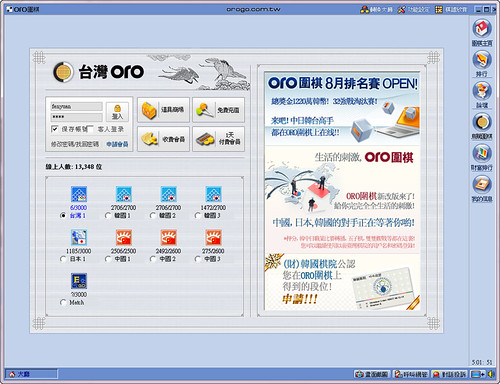Click the lollipop 免費兌換 free exchange button

click(218, 110)
